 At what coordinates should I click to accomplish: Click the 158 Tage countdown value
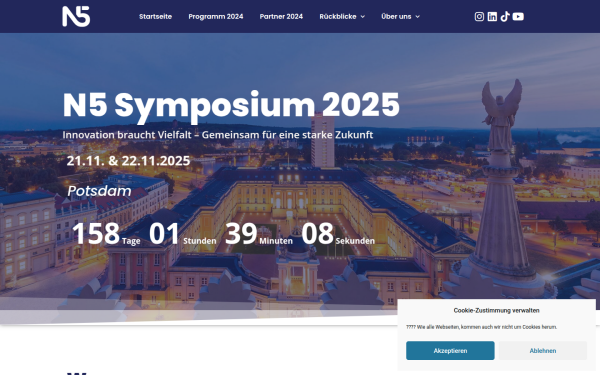coord(106,234)
